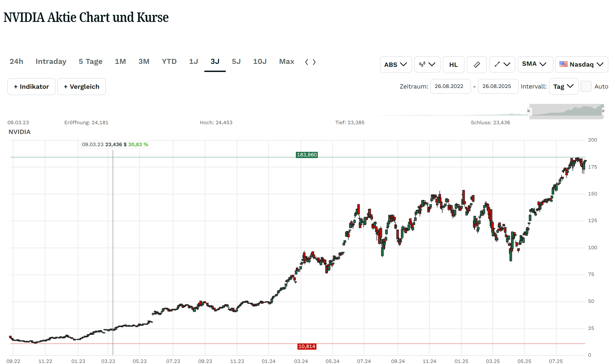Image resolution: width=615 pixels, height=364 pixels.
Task: Choose the 10J time range
Action: [x=260, y=62]
